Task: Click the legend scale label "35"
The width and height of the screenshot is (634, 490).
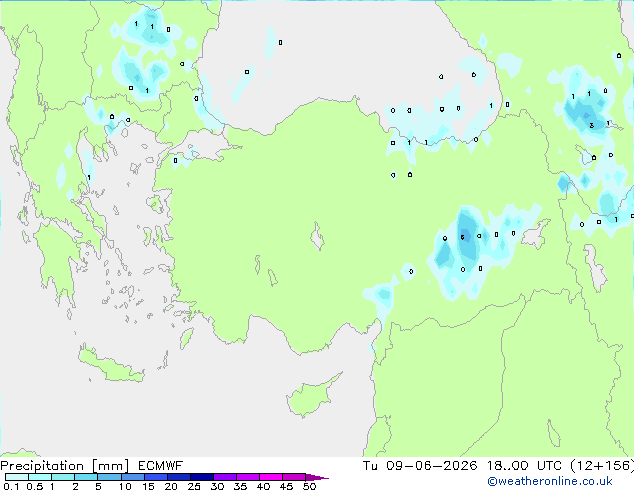Action: coord(240,486)
